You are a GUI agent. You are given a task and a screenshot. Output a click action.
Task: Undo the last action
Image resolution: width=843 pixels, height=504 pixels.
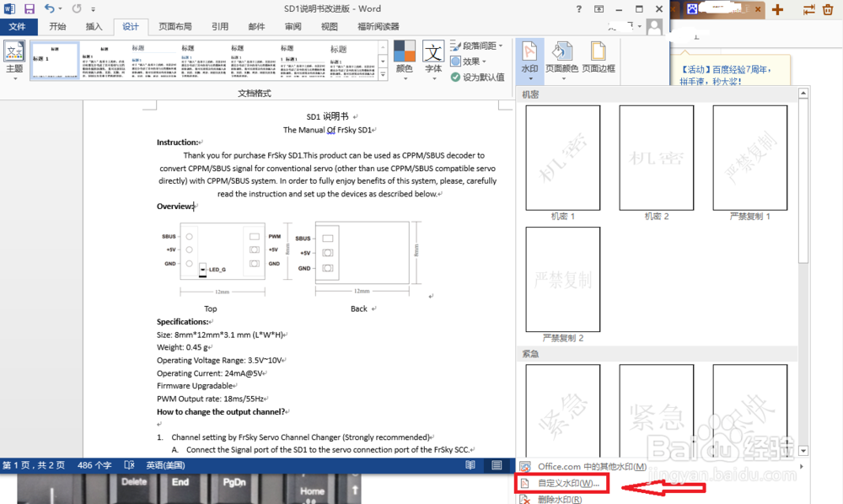(x=49, y=8)
